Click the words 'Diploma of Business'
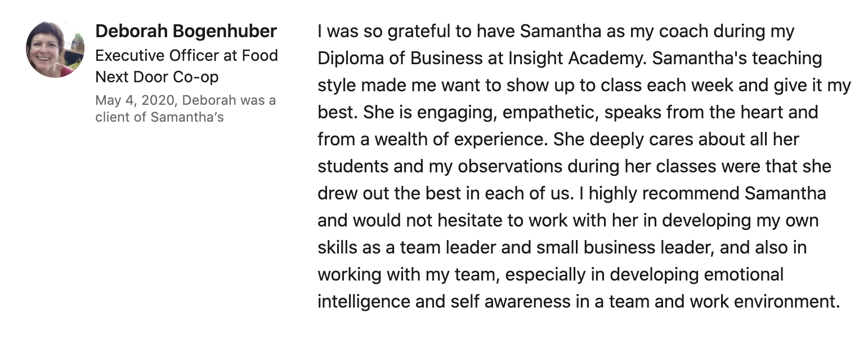The image size is (868, 347). [x=393, y=58]
